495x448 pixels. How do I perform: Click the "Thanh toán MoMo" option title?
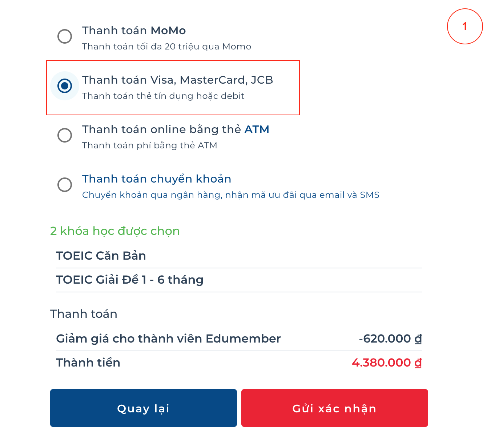tap(134, 31)
